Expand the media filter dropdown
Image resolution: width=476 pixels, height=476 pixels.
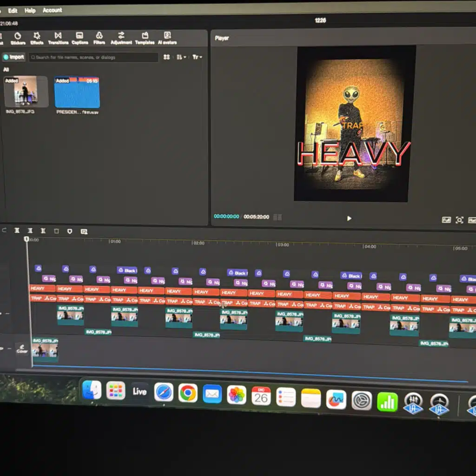click(x=197, y=57)
